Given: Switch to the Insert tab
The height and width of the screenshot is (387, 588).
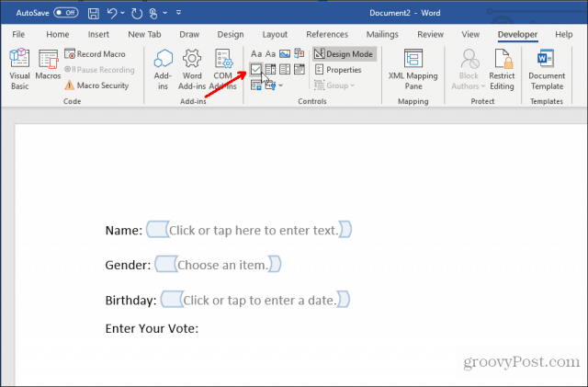Looking at the screenshot, I should point(98,35).
